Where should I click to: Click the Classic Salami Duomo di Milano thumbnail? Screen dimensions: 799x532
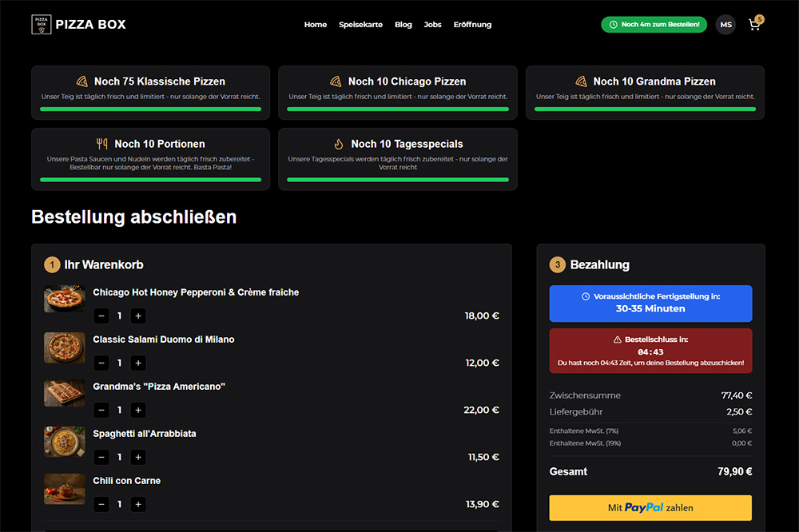tap(64, 347)
